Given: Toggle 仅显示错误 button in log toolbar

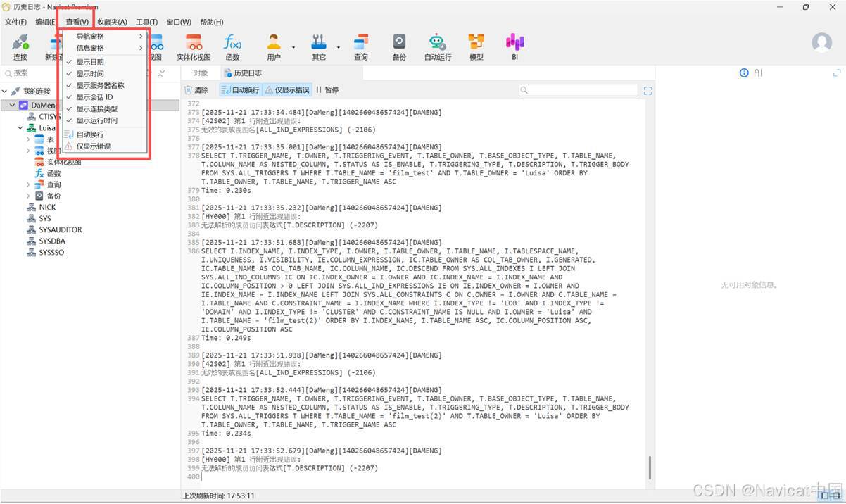Looking at the screenshot, I should point(286,90).
